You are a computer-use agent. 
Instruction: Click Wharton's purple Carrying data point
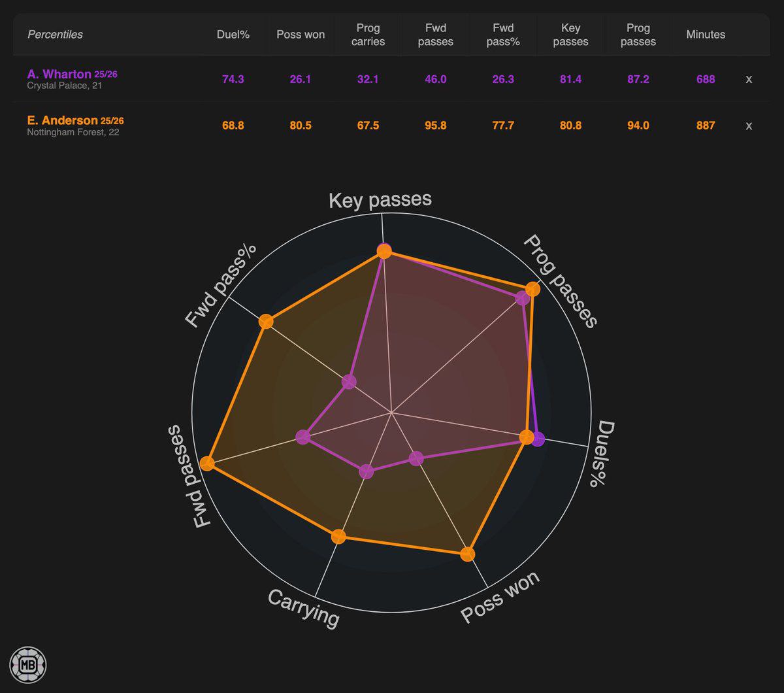(x=366, y=471)
